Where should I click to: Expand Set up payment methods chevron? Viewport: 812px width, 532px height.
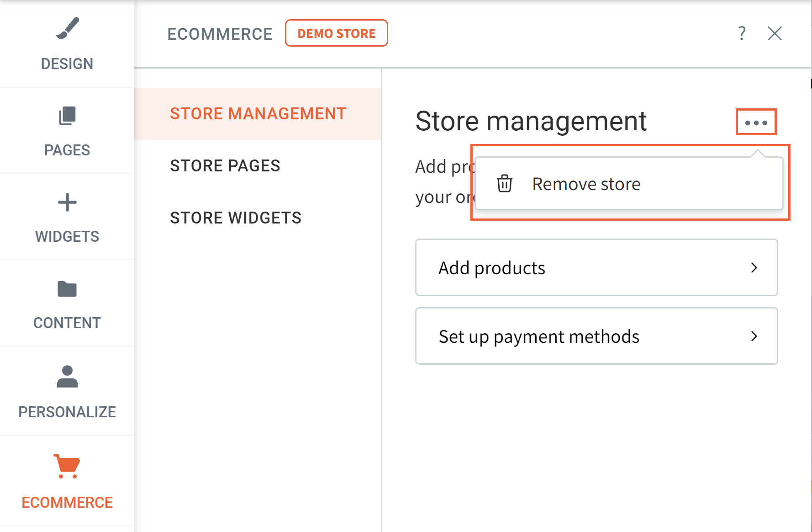click(754, 336)
